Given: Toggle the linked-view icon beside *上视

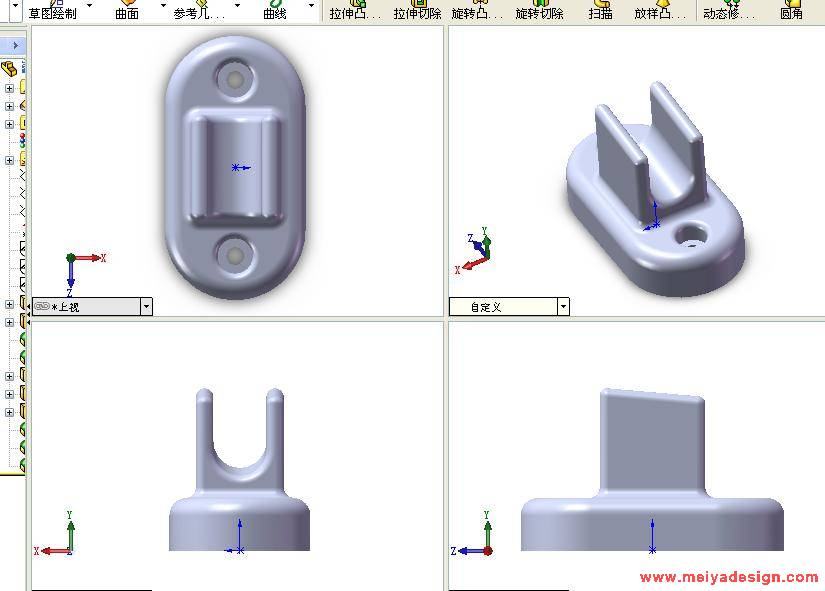Looking at the screenshot, I should (x=41, y=307).
